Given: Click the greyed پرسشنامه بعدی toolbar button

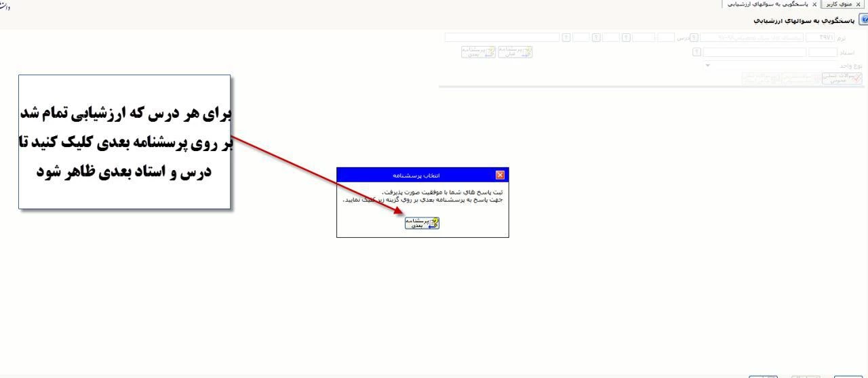Looking at the screenshot, I should tap(478, 52).
